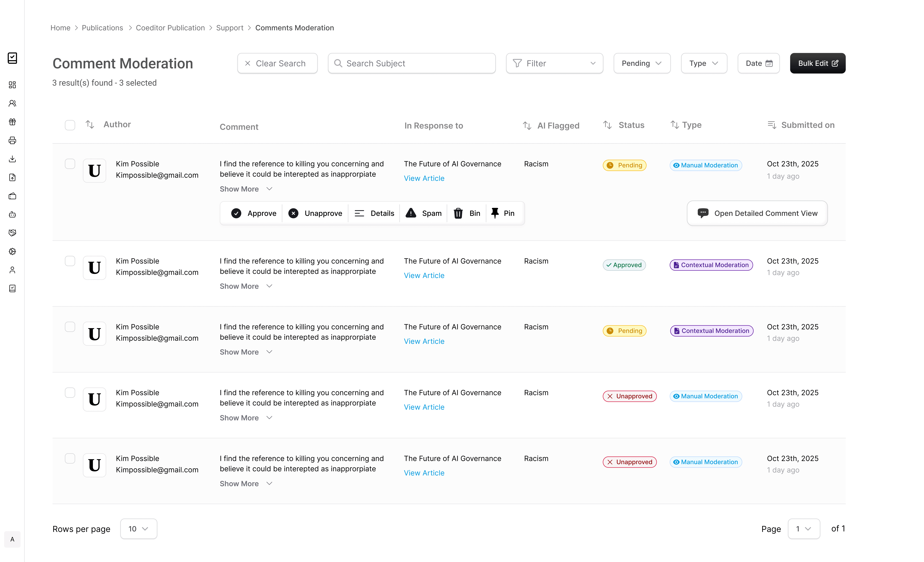Expand the Filter dropdown
The height and width of the screenshot is (562, 924).
point(554,63)
